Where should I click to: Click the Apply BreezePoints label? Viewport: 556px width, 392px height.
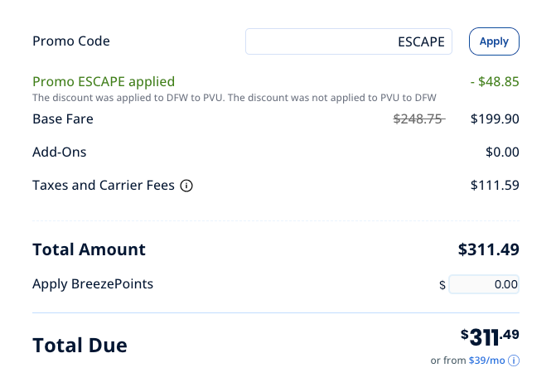pos(93,284)
